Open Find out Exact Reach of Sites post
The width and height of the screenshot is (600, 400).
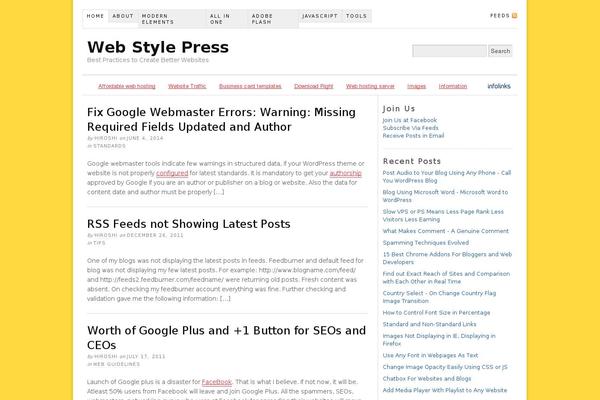[446, 278]
